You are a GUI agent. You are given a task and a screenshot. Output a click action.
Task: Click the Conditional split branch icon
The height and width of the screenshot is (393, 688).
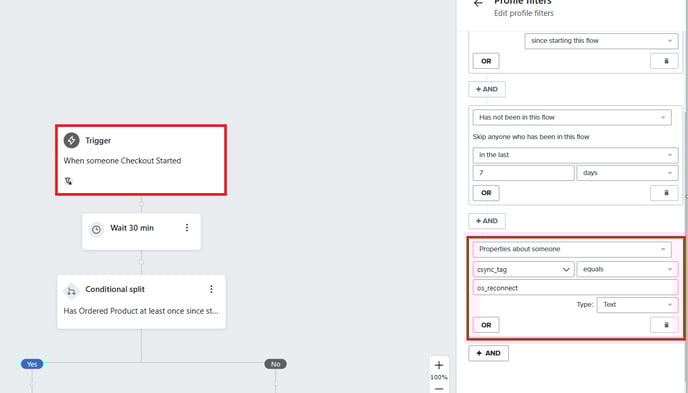[x=71, y=290]
